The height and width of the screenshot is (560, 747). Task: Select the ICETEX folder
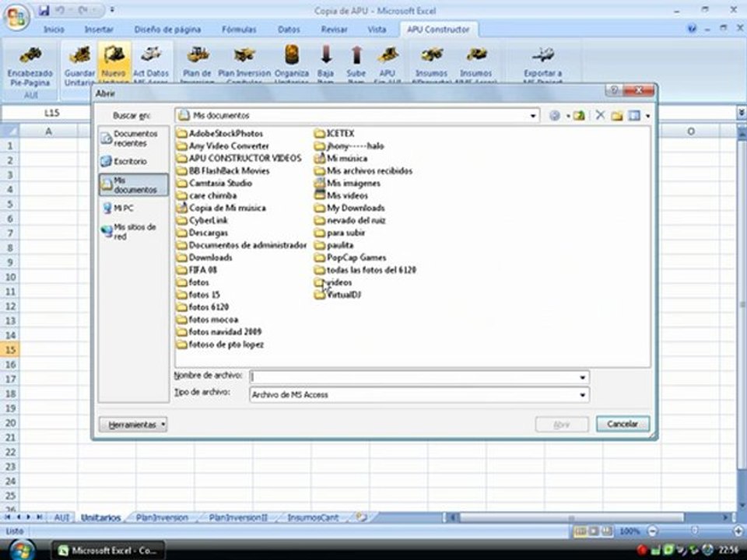point(335,133)
